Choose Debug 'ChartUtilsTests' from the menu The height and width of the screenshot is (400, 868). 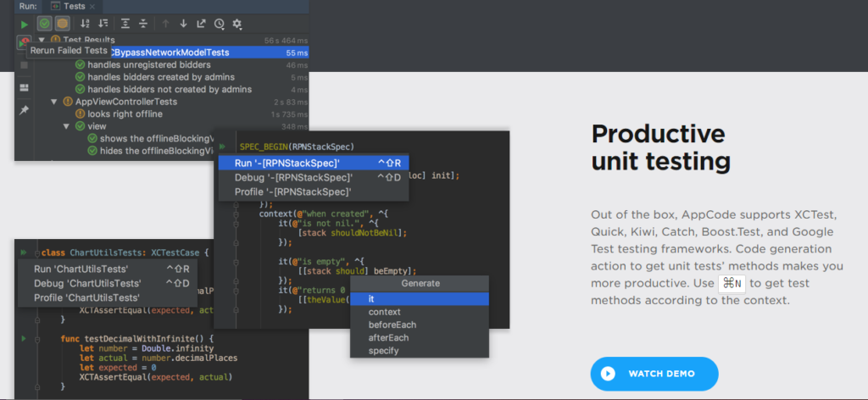click(x=108, y=283)
